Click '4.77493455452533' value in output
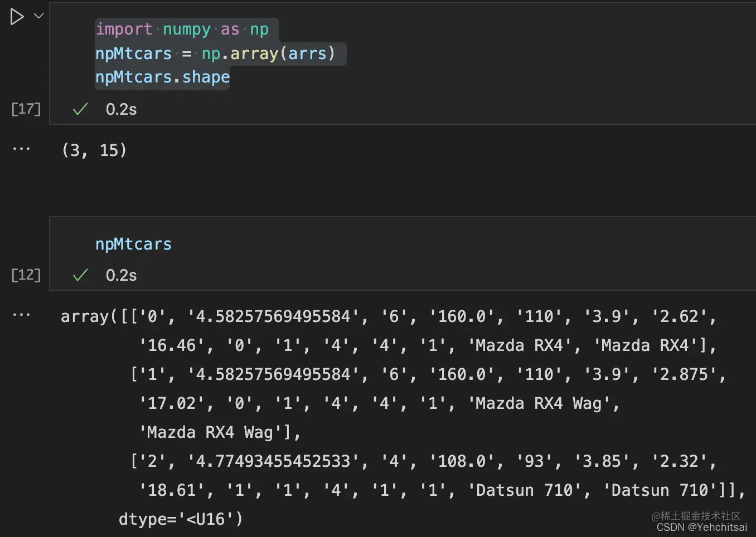 tap(273, 461)
